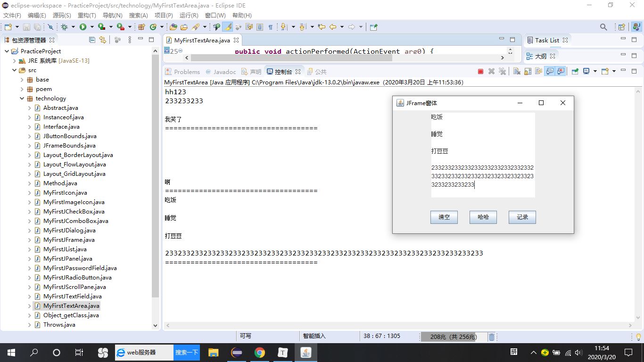Run the program with the green play icon
The image size is (644, 362).
pos(83,27)
